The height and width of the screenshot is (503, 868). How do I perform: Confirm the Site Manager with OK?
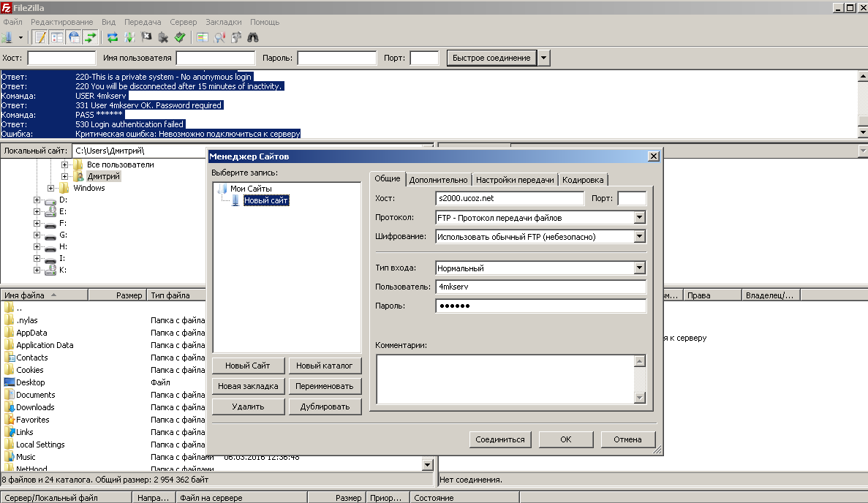566,439
